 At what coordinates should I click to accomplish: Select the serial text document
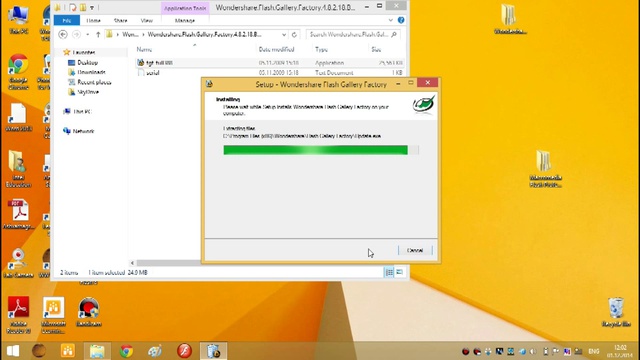click(153, 73)
